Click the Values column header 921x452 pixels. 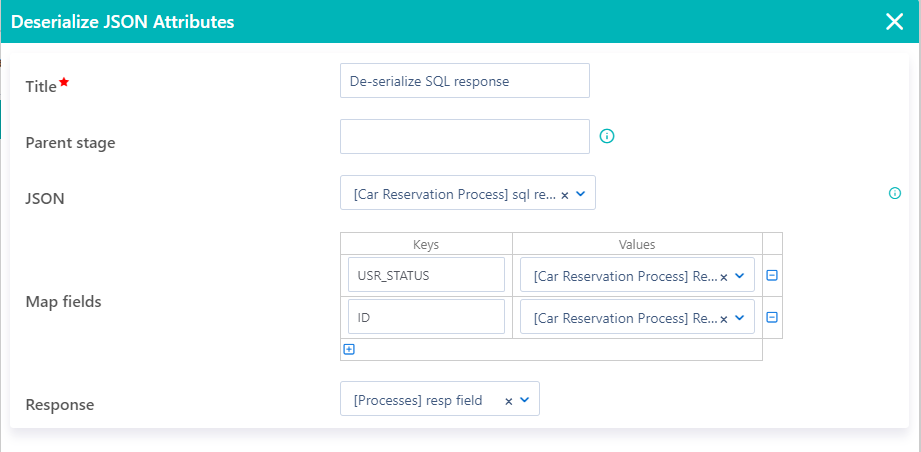tap(637, 244)
